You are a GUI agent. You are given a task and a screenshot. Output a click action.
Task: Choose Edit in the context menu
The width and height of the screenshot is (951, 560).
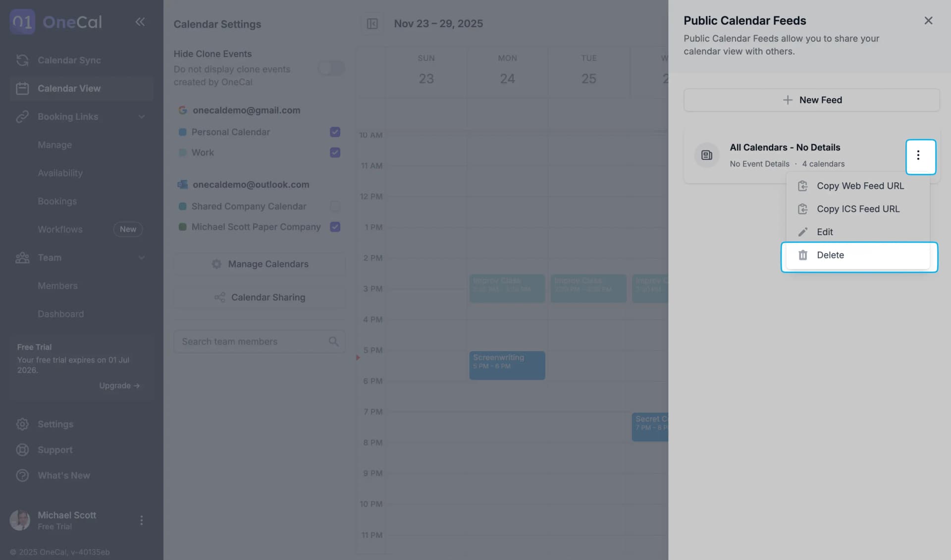point(825,232)
